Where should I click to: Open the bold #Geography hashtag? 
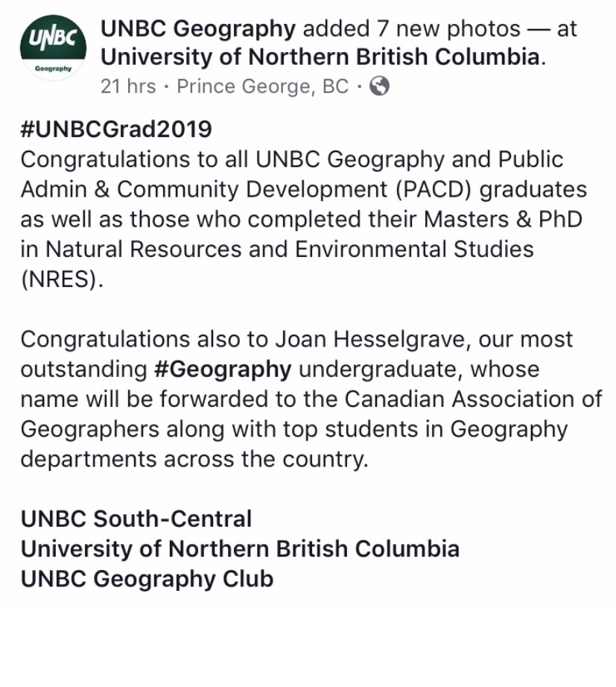[223, 370]
